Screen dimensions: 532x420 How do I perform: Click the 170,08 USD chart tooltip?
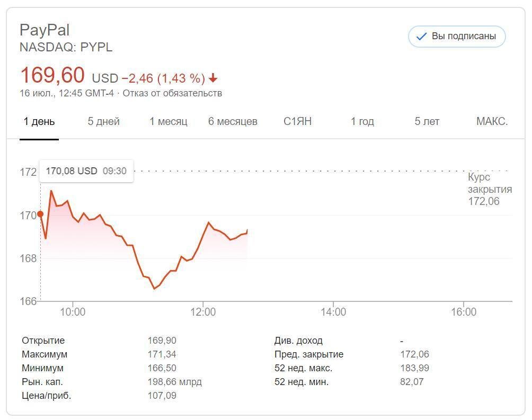pyautogui.click(x=86, y=171)
